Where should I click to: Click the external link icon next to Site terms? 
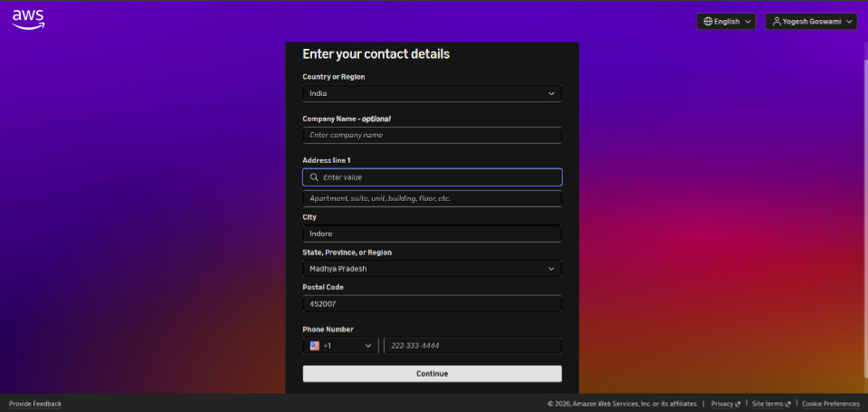coord(787,404)
